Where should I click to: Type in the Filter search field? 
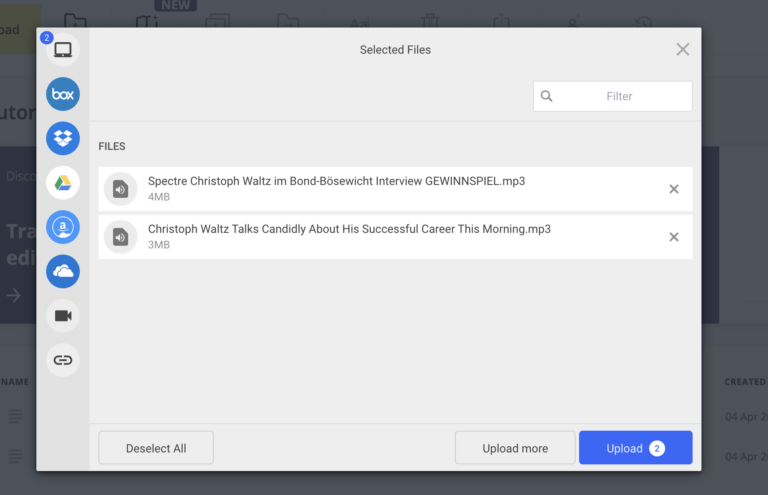click(x=620, y=96)
